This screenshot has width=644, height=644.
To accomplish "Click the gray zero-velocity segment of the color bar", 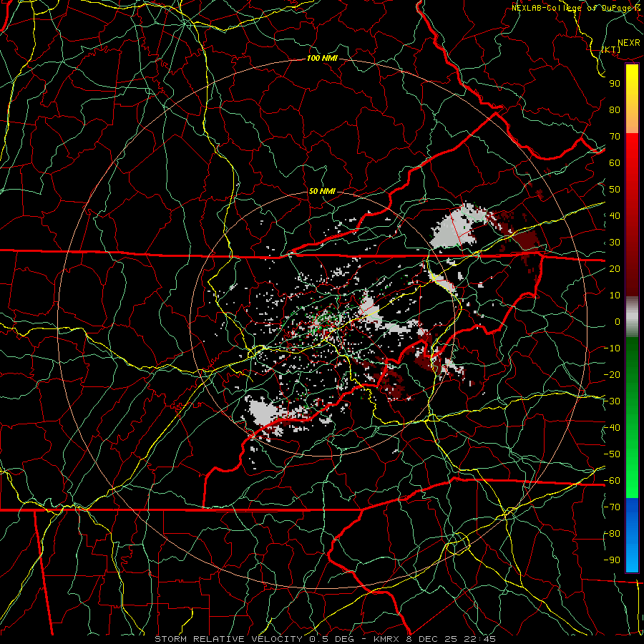I will [x=632, y=317].
